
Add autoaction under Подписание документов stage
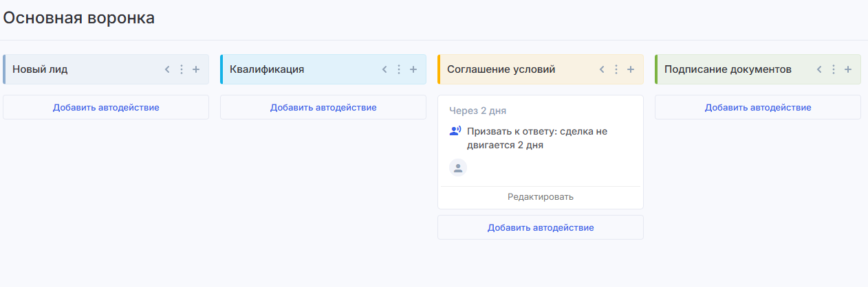coord(758,107)
